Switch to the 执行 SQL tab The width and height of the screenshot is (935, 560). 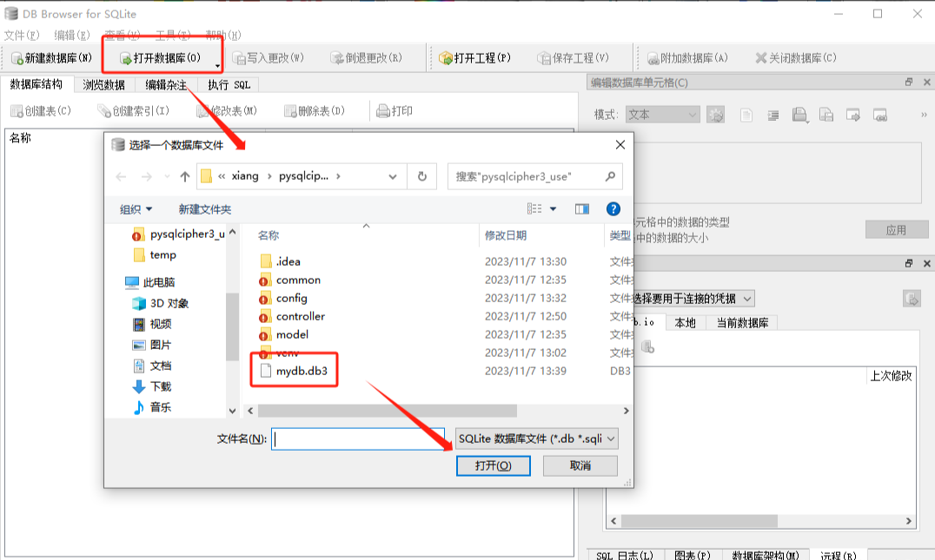click(229, 85)
